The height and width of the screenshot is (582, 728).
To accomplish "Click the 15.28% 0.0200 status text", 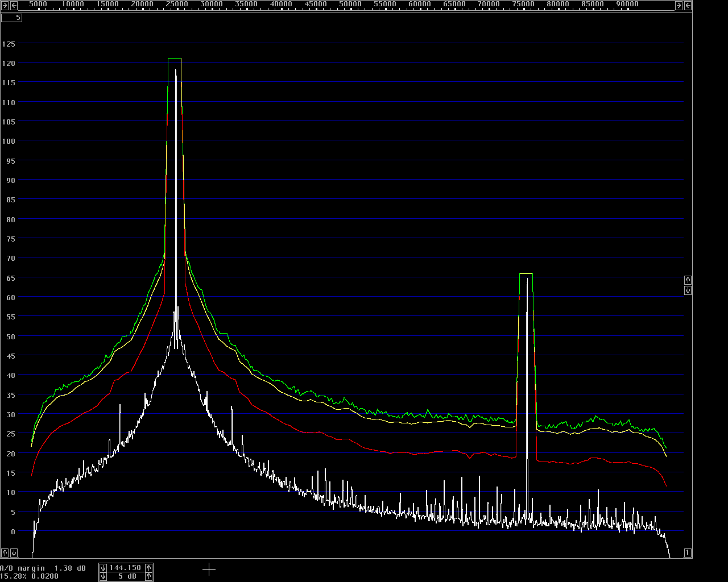I will [x=29, y=576].
